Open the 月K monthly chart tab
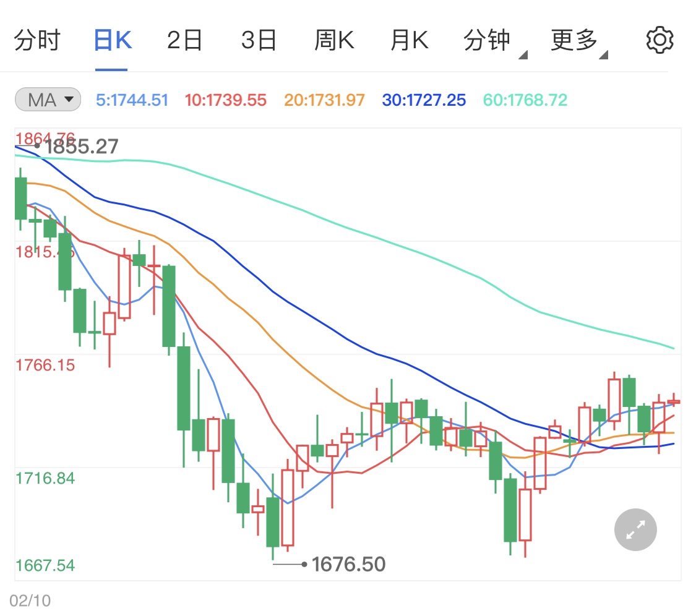The width and height of the screenshot is (696, 616). click(x=410, y=40)
